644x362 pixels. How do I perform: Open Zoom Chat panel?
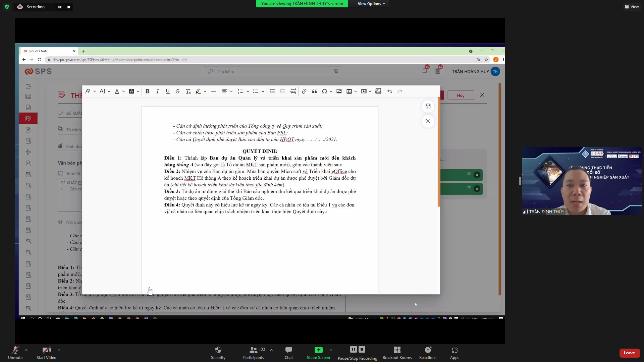pos(289,353)
